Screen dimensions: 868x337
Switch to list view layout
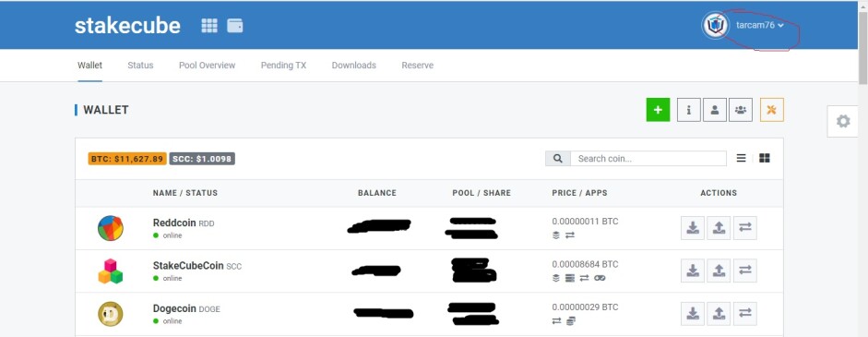[742, 159]
